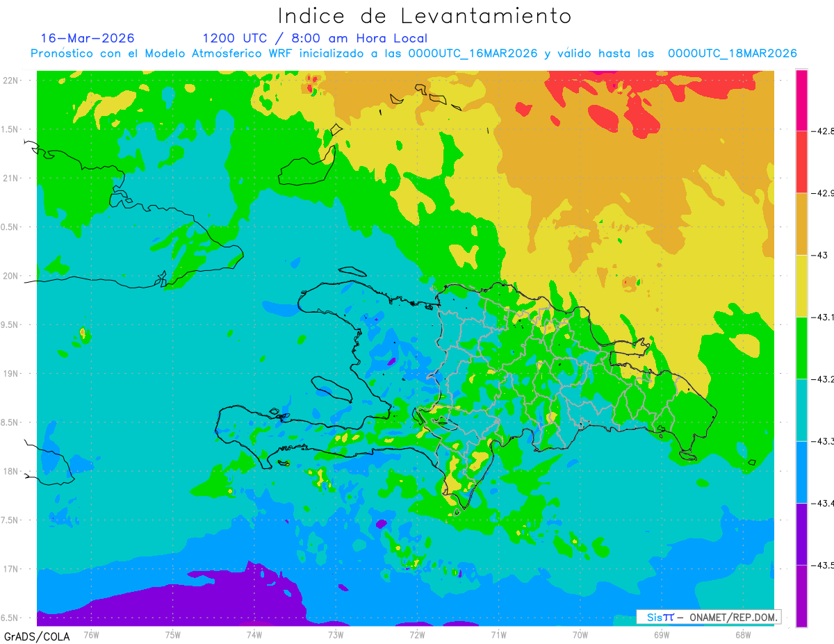This screenshot has width=834, height=644.
Task: Click the '75W' longitude label
Action: (172, 634)
